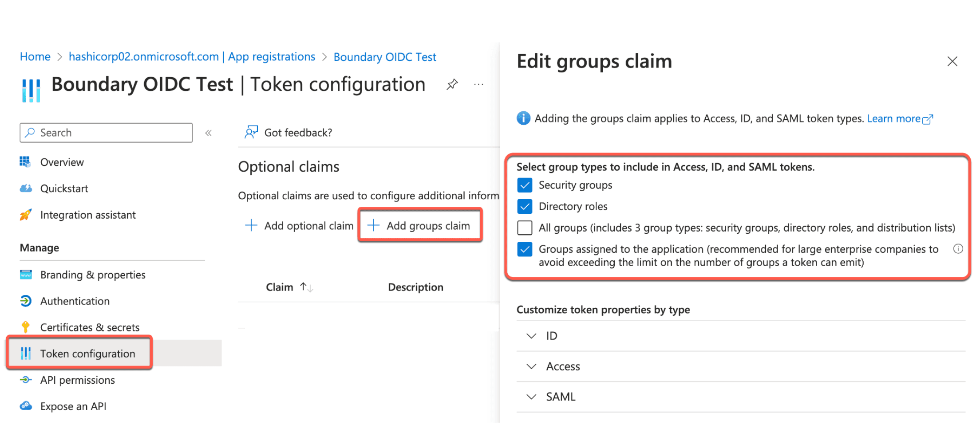980x425 pixels.
Task: Click the Branding & properties icon
Action: click(26, 275)
